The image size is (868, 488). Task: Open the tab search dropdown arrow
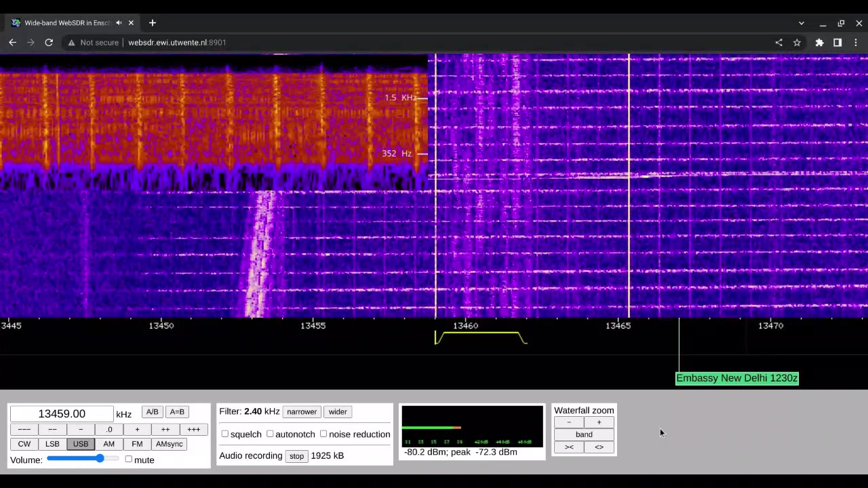coord(801,23)
